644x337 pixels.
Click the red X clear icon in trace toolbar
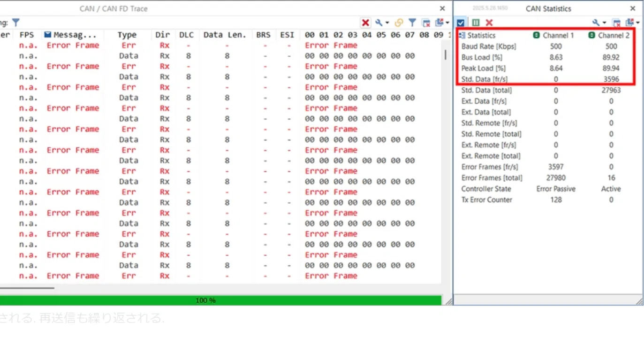[365, 23]
